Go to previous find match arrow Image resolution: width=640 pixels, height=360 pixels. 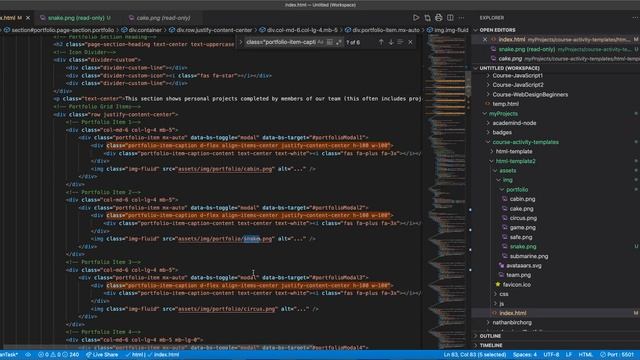(x=381, y=42)
